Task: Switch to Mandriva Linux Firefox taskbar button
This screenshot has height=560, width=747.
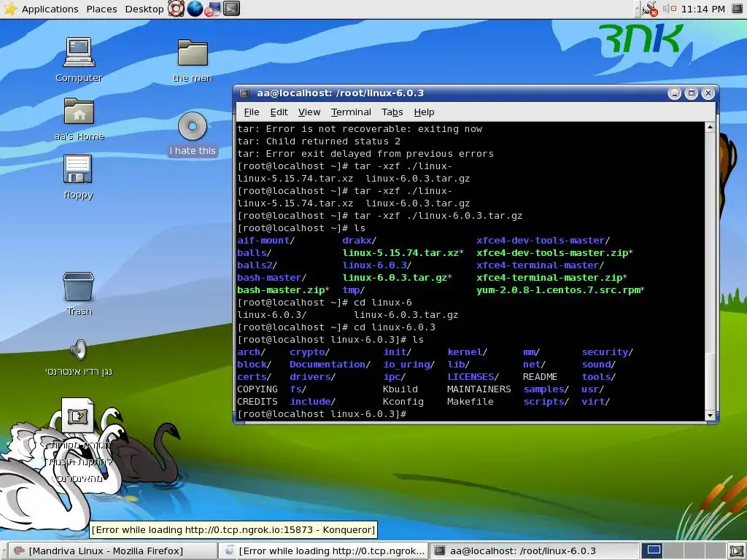Action: [112, 551]
